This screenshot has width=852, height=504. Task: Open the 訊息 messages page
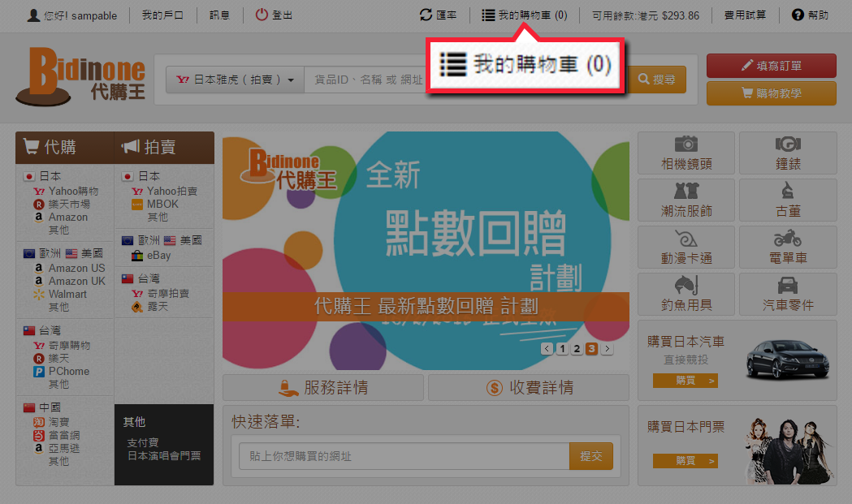[x=219, y=15]
